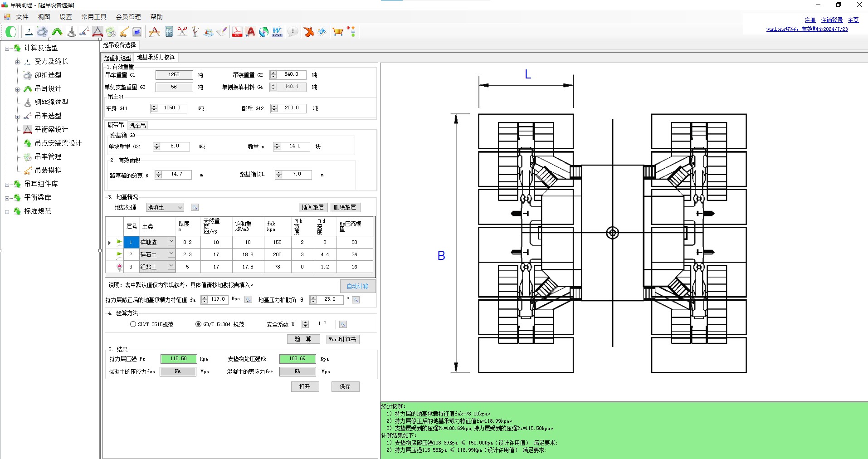
Task: Open the 地基处理 换填土 dropdown
Action: 165,207
